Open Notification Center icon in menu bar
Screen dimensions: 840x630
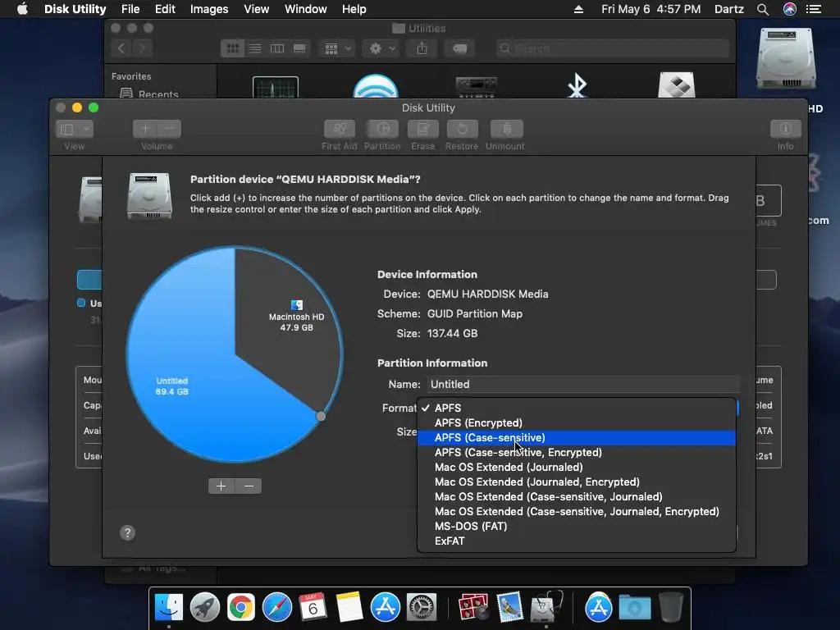click(814, 9)
